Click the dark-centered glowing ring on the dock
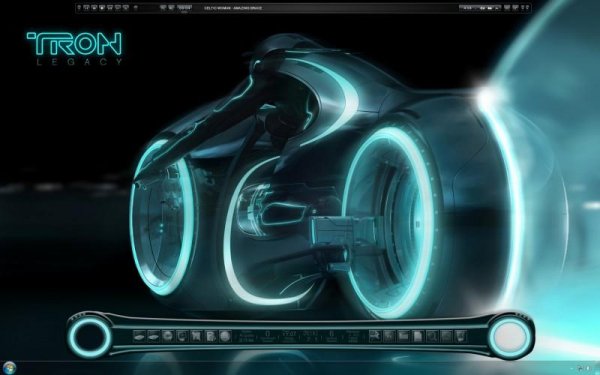 click(x=90, y=337)
